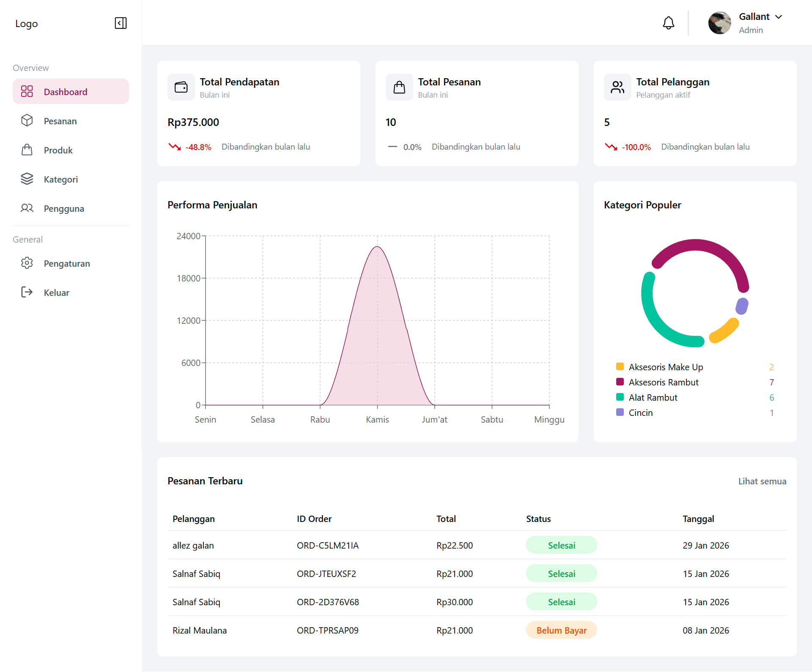Click the Lihat semua link
This screenshot has width=812, height=672.
click(762, 481)
